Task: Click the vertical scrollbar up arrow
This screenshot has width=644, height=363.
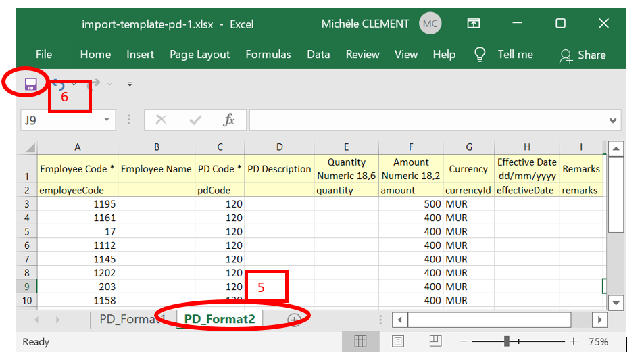Action: click(616, 149)
